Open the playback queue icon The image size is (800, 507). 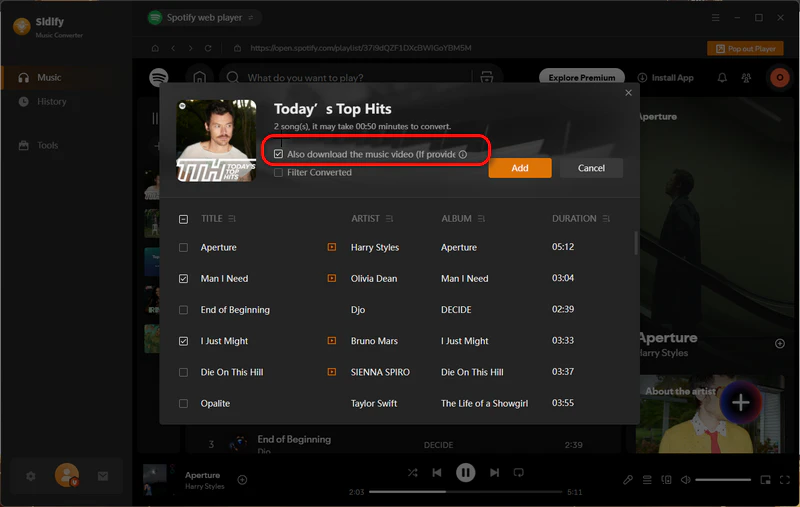pyautogui.click(x=647, y=479)
